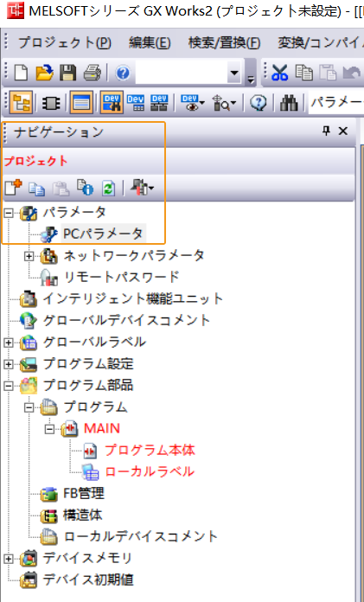Image resolution: width=364 pixels, height=602 pixels.
Task: Open the Navigation view options dropdown icon
Action: coord(142,188)
